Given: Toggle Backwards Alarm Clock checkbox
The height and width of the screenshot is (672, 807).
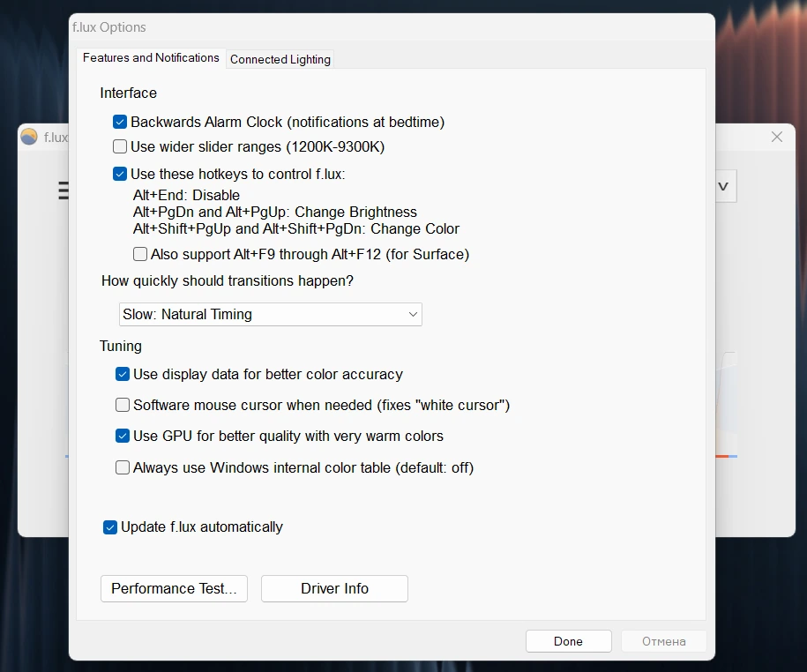Looking at the screenshot, I should [x=120, y=122].
